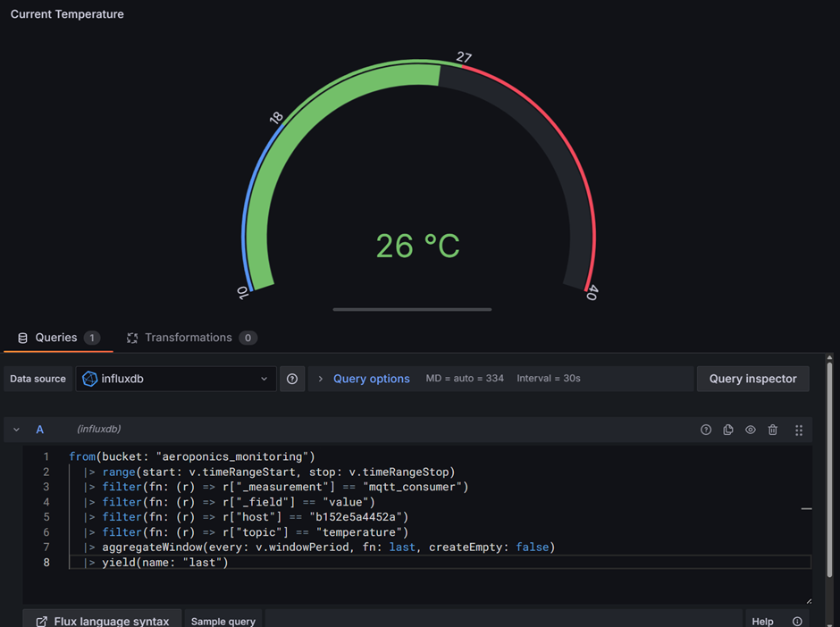
Task: Click the gauge threshold label 27
Action: [464, 57]
